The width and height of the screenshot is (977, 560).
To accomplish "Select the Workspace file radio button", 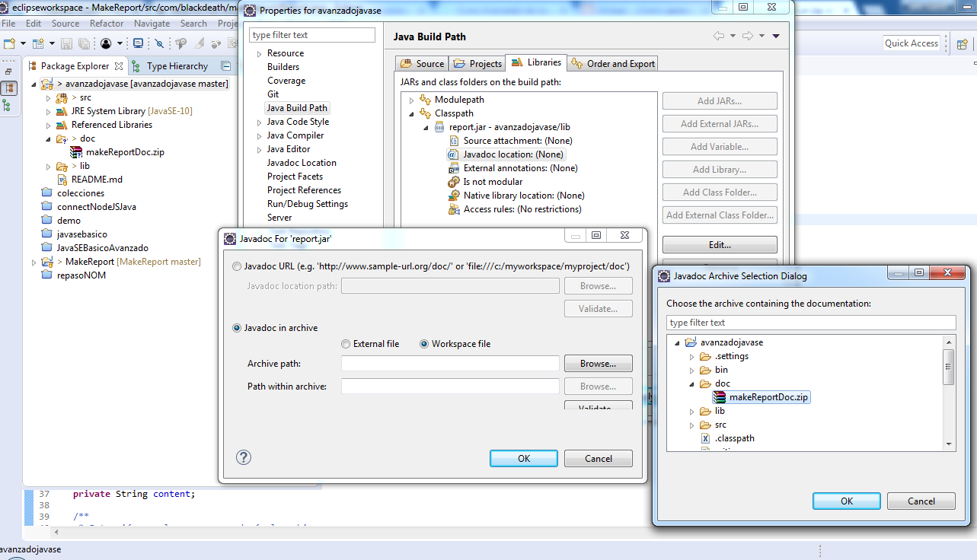I will 425,344.
